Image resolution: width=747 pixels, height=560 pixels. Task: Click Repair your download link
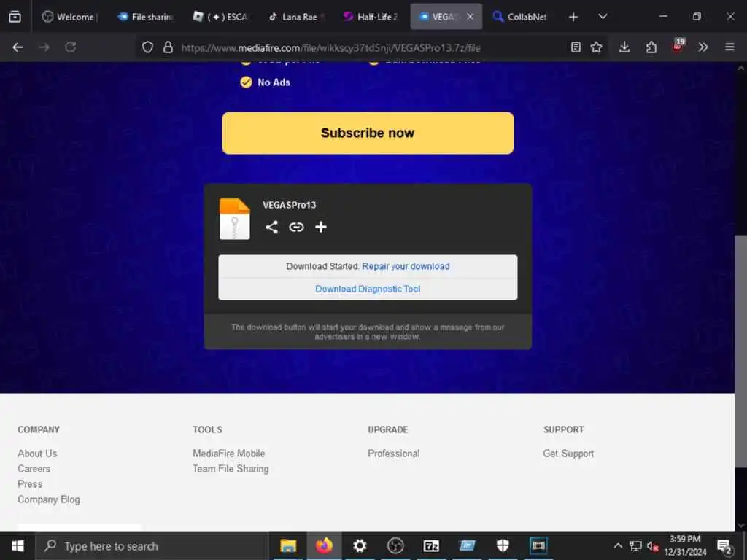tap(406, 266)
